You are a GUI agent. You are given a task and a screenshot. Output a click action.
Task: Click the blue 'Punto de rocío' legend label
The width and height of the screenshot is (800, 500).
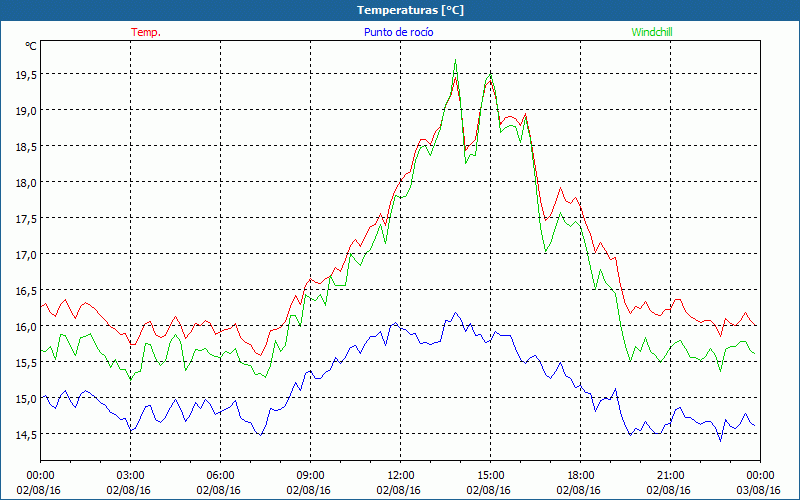click(398, 32)
